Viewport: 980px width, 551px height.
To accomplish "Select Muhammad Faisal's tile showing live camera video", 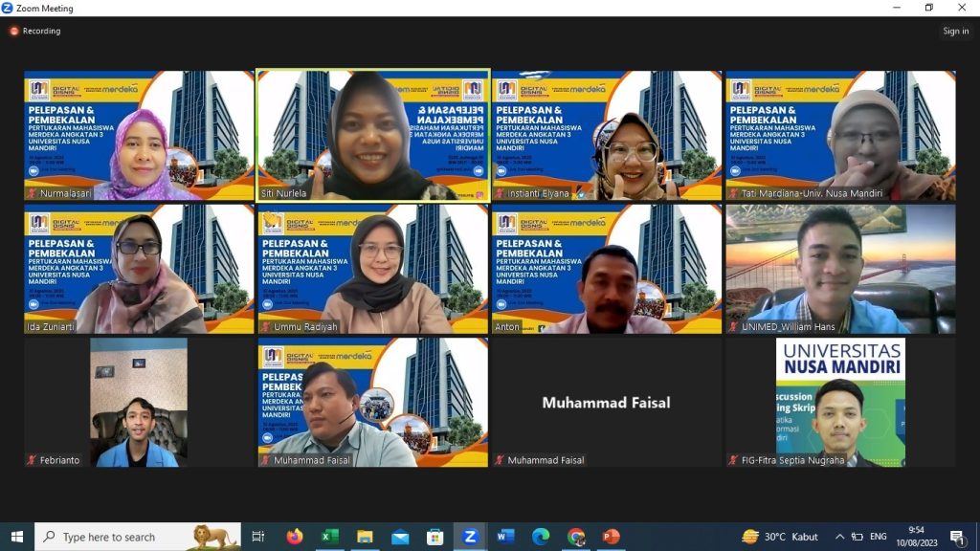I will (373, 403).
